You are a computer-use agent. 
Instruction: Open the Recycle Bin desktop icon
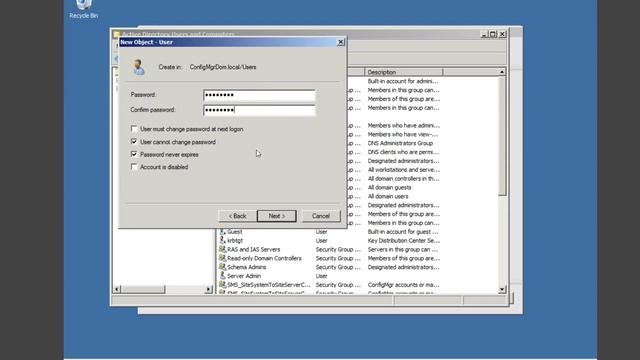(x=84, y=9)
